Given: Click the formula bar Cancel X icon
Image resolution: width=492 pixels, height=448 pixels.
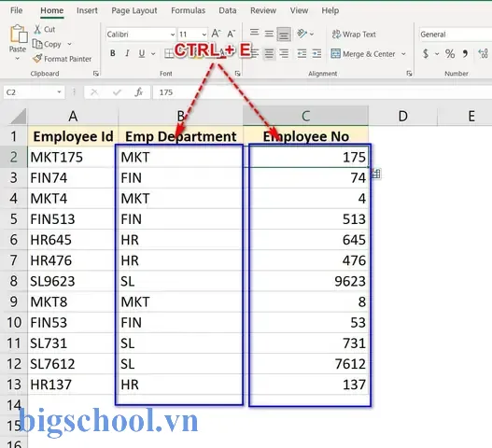Looking at the screenshot, I should 94,92.
